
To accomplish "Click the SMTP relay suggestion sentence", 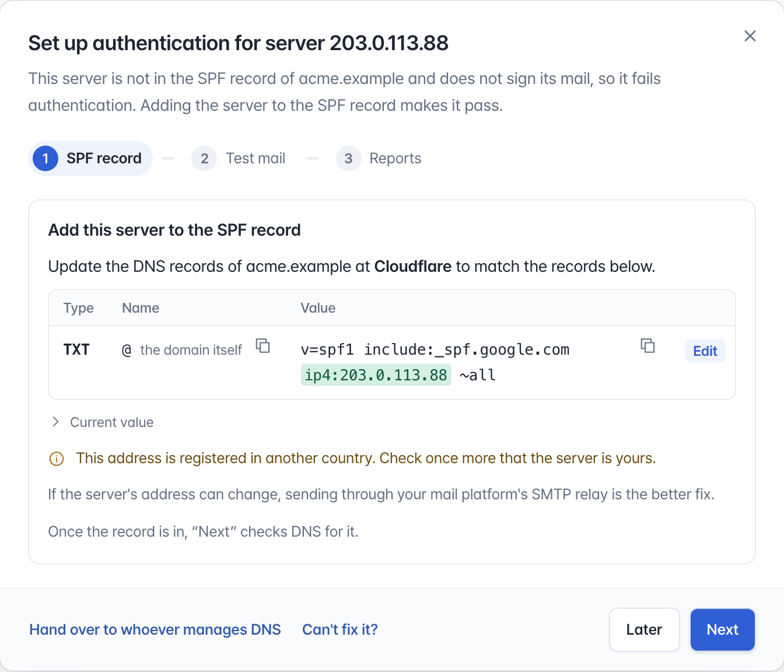I will (381, 495).
